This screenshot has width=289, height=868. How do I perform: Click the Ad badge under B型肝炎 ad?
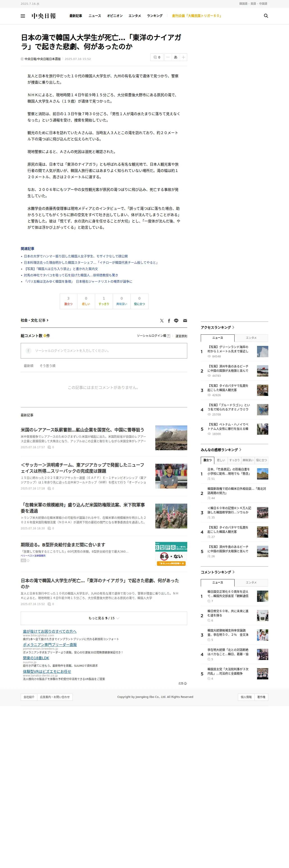(23, 561)
